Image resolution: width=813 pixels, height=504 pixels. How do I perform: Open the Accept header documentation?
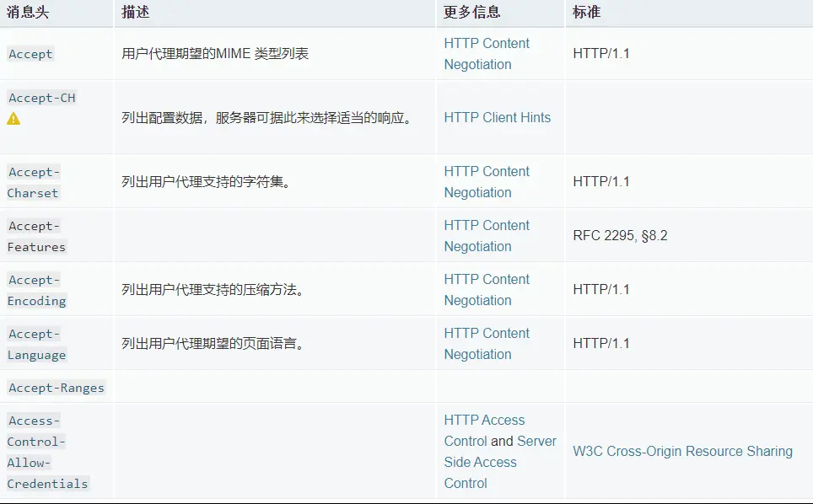(30, 54)
